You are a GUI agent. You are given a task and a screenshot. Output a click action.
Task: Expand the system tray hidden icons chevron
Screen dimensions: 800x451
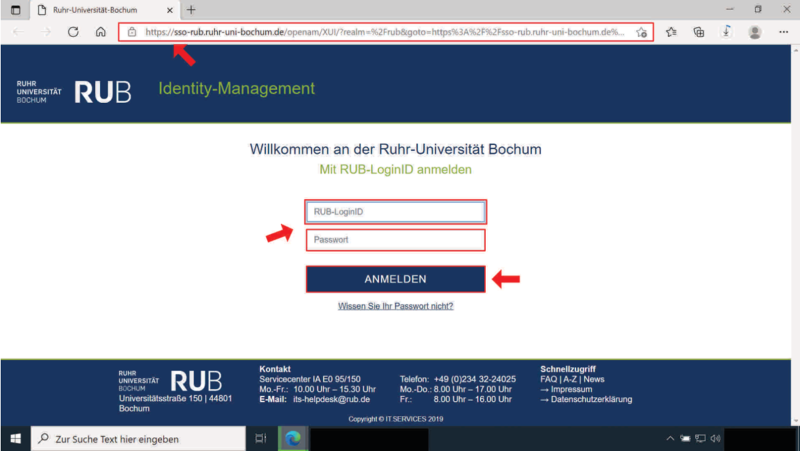click(671, 438)
